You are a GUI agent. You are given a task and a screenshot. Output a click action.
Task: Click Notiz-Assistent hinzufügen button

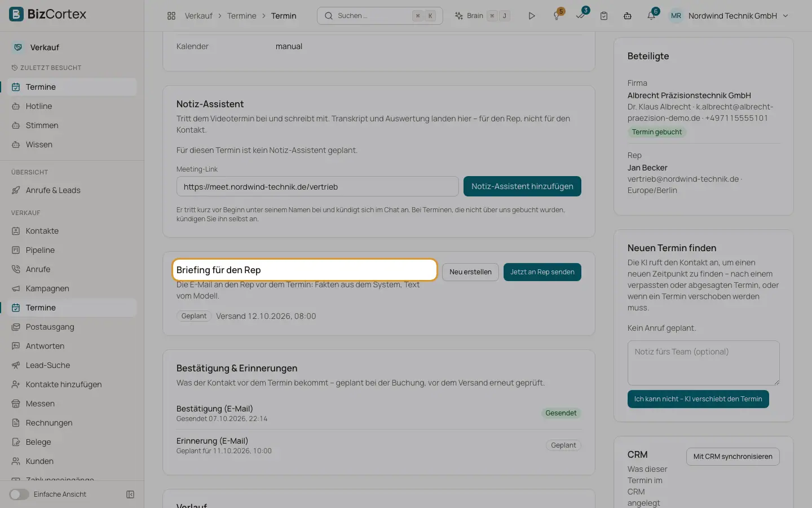coord(522,186)
